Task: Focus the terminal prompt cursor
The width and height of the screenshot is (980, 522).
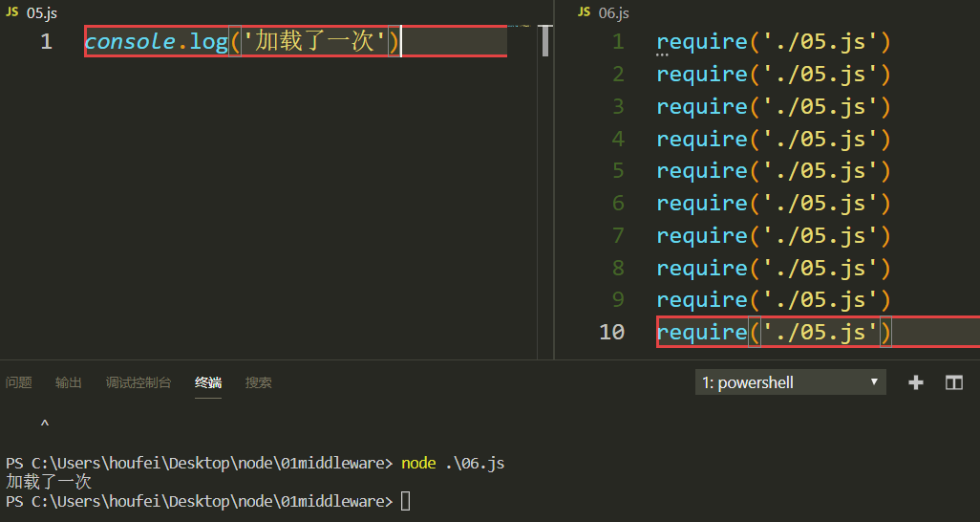Action: click(406, 501)
